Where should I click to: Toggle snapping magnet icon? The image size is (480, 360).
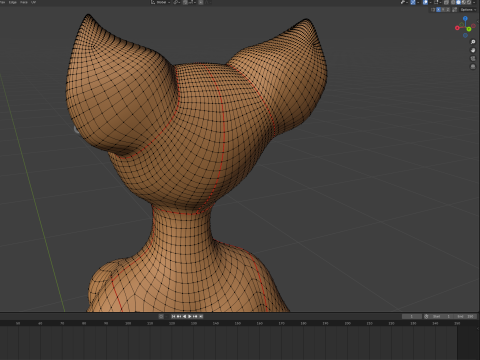(x=185, y=2)
